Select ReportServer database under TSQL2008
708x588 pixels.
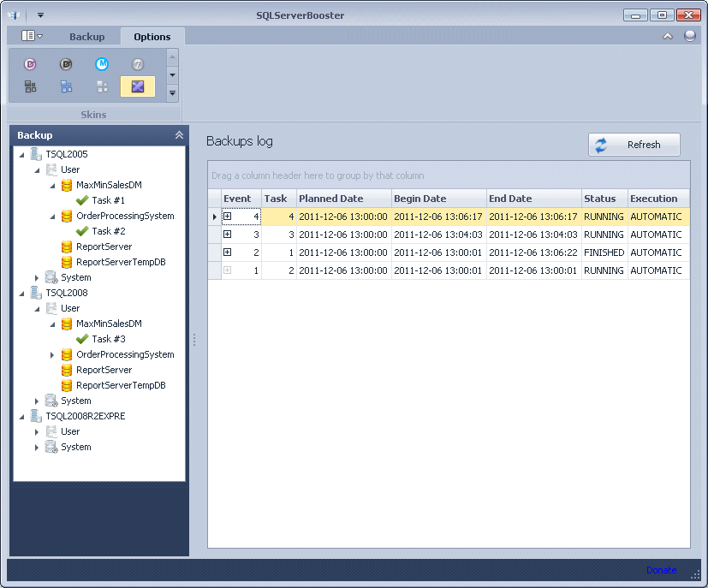coord(104,370)
